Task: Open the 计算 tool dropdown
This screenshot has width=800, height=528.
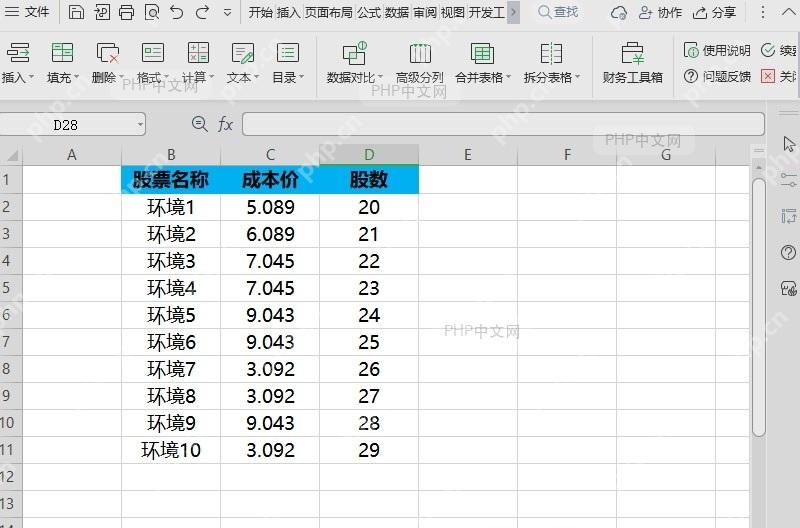Action: tap(198, 63)
